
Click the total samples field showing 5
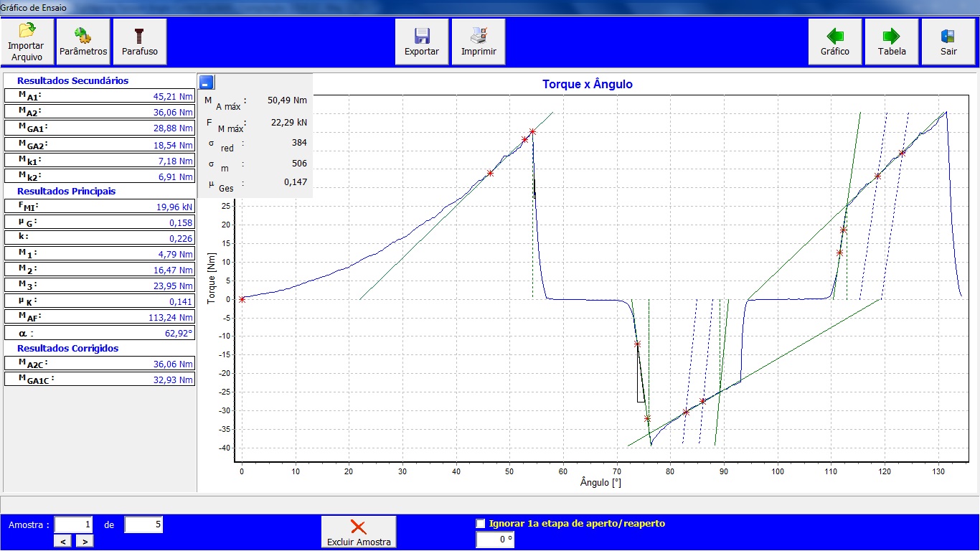(143, 525)
